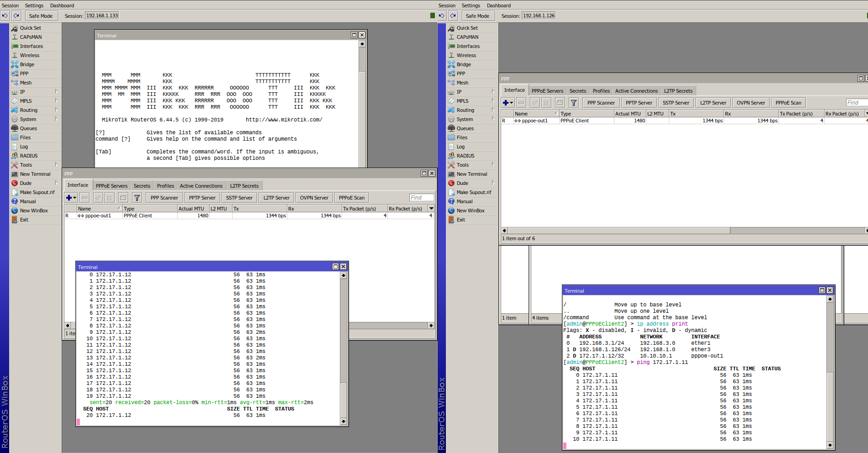
Task: Switch to PPPoE Servers tab in left PPP
Action: click(112, 186)
